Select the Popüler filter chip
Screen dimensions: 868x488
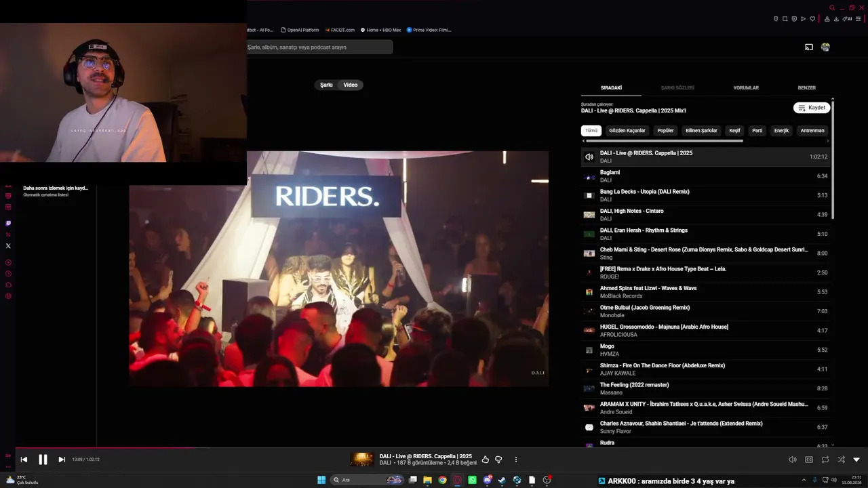[x=666, y=131]
